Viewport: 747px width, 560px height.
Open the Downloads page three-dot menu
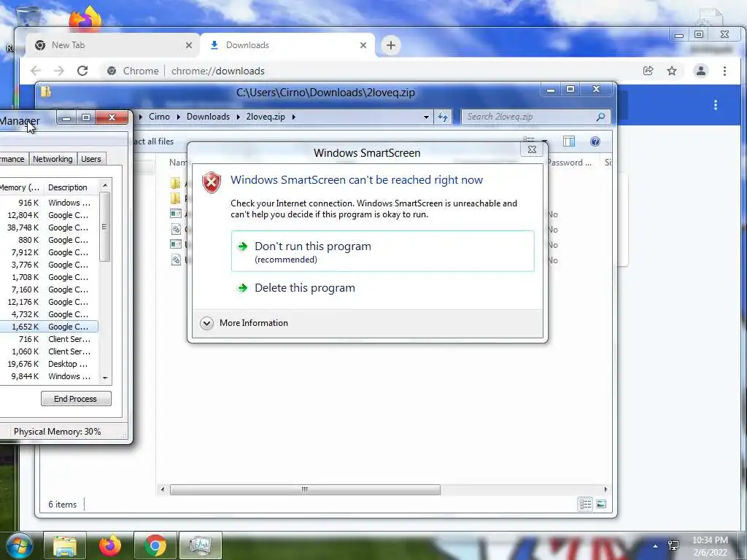[x=715, y=105]
